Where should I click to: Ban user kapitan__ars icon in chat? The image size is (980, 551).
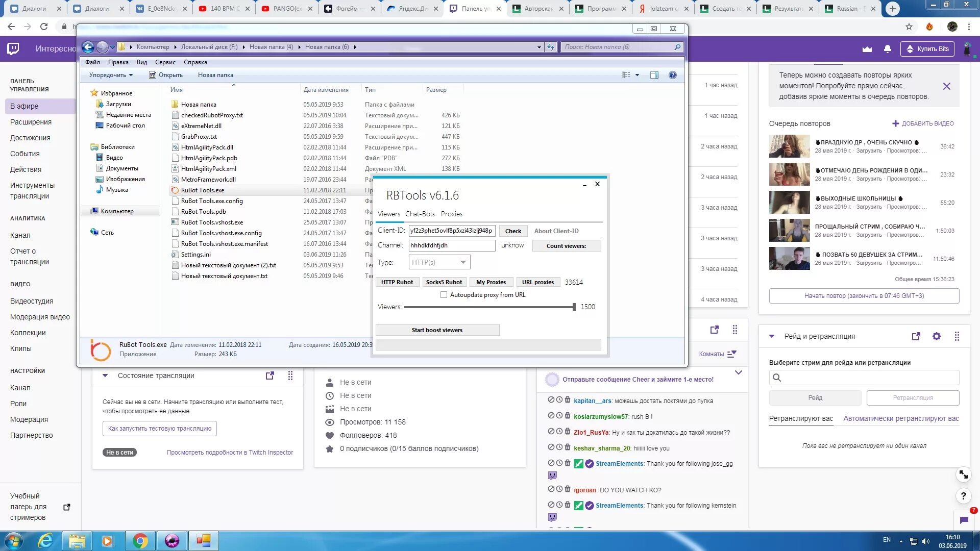coord(551,400)
